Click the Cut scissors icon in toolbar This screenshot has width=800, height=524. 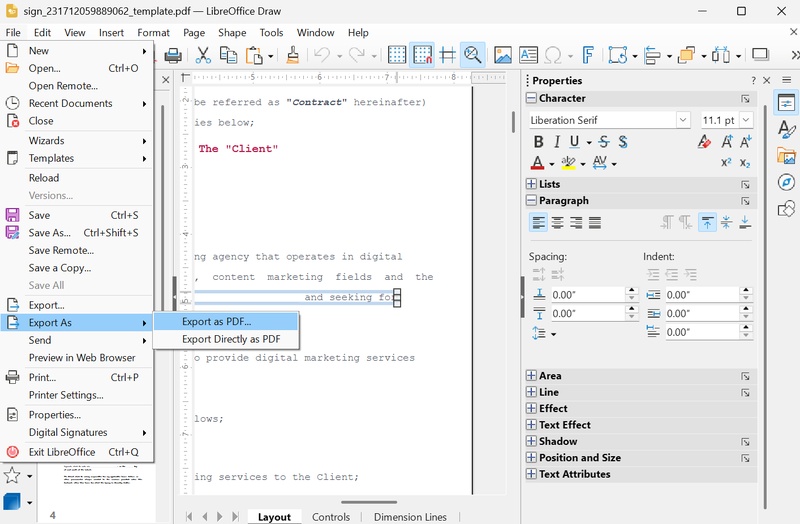[203, 55]
